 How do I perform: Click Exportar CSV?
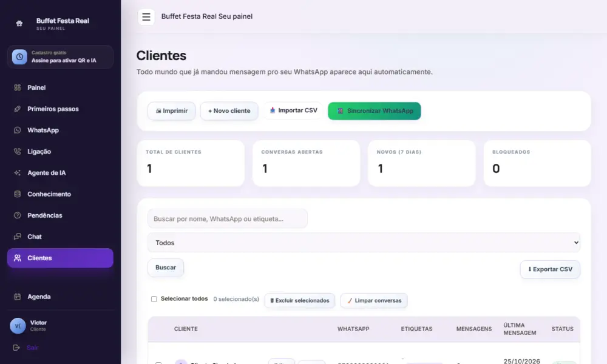point(550,269)
